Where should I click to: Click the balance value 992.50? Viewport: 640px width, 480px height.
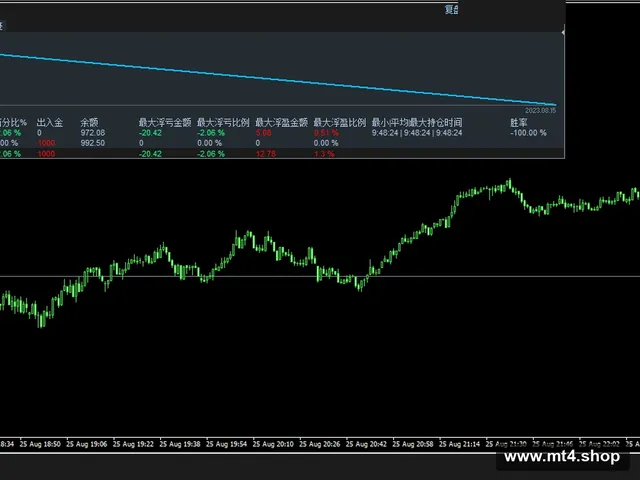[x=93, y=143]
